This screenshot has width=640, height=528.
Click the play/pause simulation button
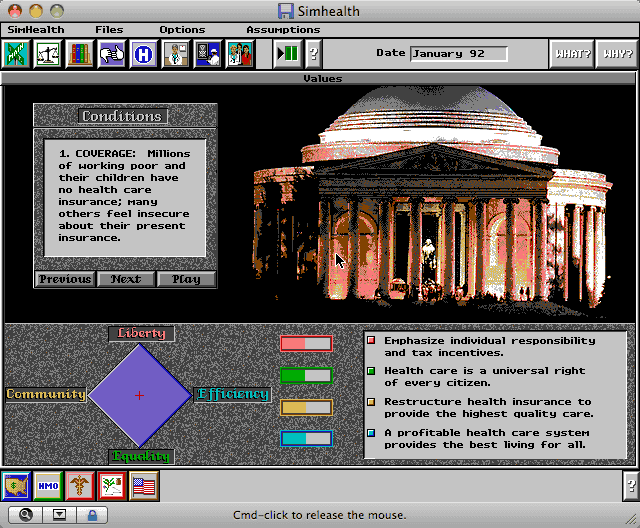288,54
